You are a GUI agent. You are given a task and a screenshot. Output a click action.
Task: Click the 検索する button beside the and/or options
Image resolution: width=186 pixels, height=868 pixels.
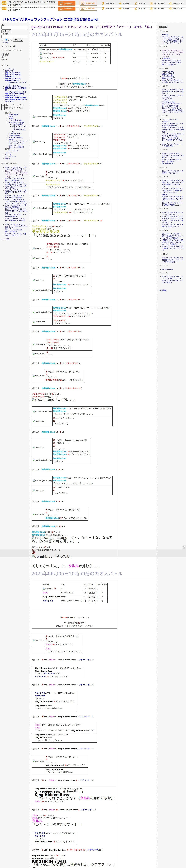18,40
